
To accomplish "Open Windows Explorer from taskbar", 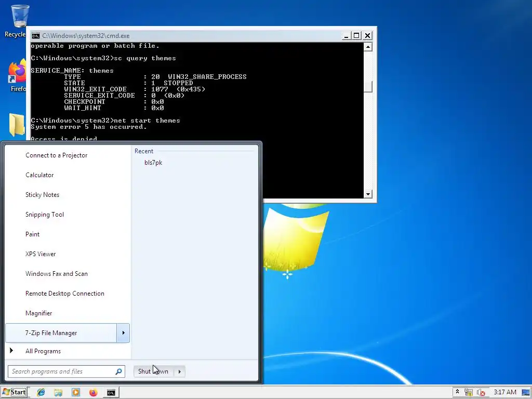I will pyautogui.click(x=58, y=393).
